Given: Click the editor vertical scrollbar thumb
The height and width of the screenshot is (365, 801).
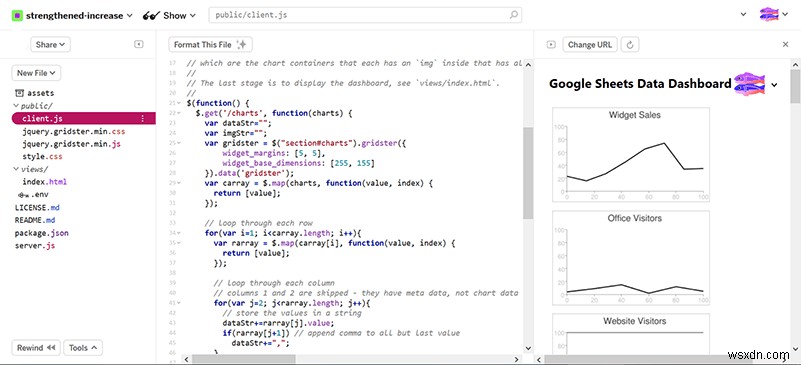Looking at the screenshot, I should click(528, 173).
